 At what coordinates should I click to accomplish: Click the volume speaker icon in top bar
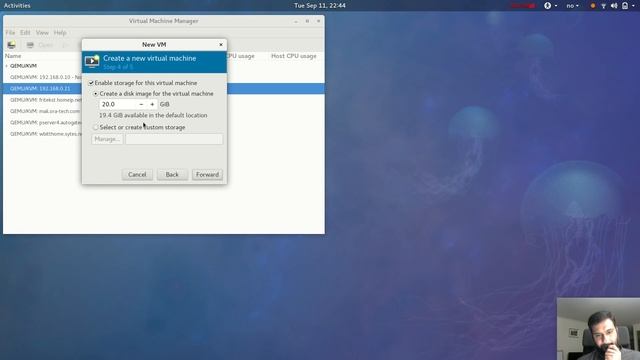(614, 6)
